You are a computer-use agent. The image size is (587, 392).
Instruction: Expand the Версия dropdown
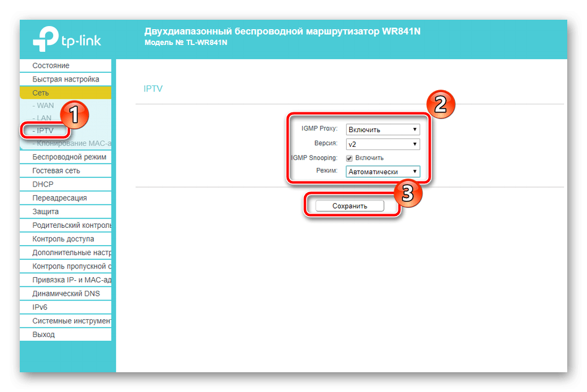[382, 144]
